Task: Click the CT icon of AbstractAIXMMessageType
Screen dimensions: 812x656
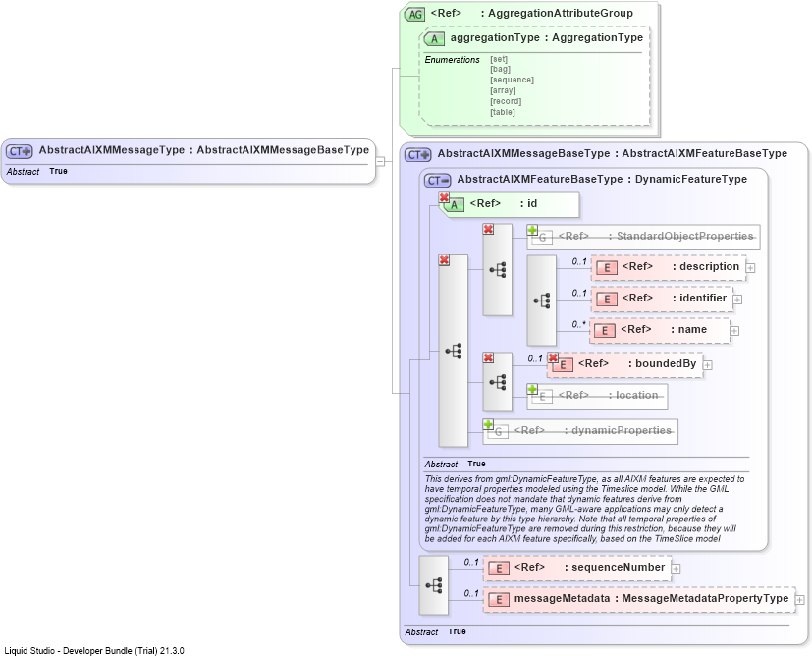Action: [20, 151]
